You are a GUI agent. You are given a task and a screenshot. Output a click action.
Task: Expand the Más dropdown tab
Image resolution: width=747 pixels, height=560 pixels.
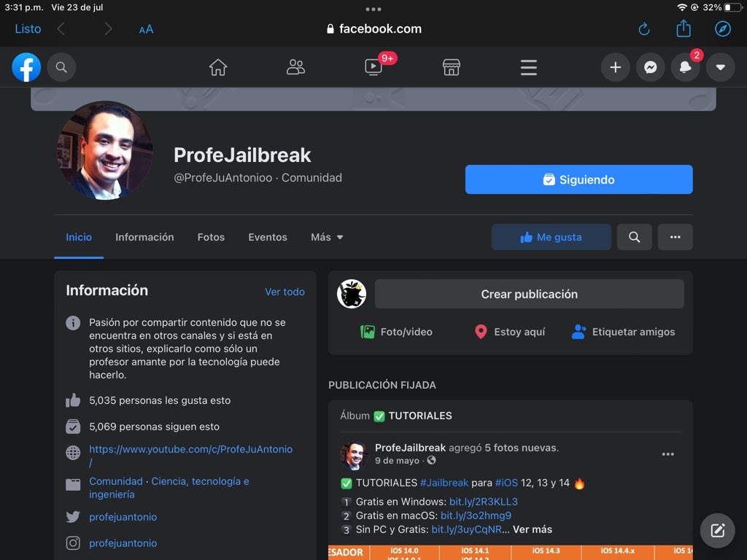[327, 237]
